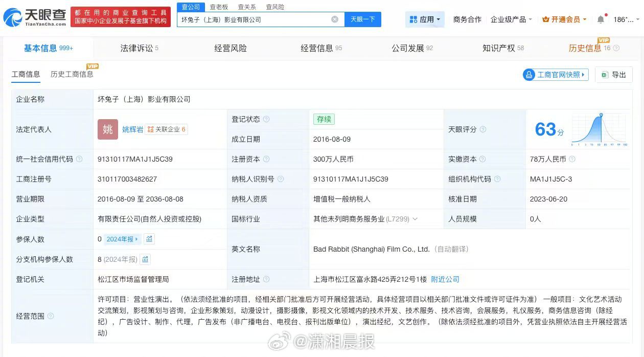The image size is (644, 357).
Task: Open the 关联企业 6 tag
Action: coord(167,129)
